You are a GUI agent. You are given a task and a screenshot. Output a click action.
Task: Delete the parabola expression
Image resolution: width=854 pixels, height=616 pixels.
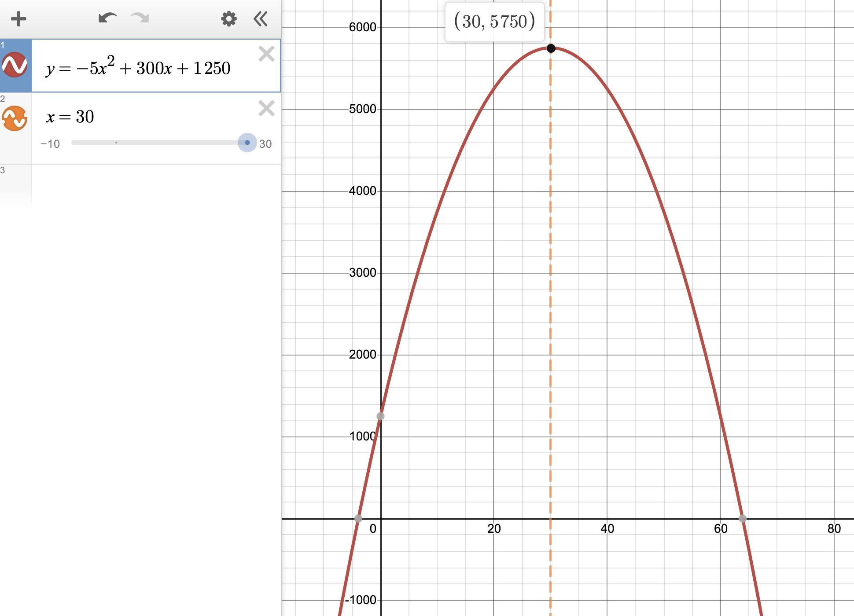point(266,54)
